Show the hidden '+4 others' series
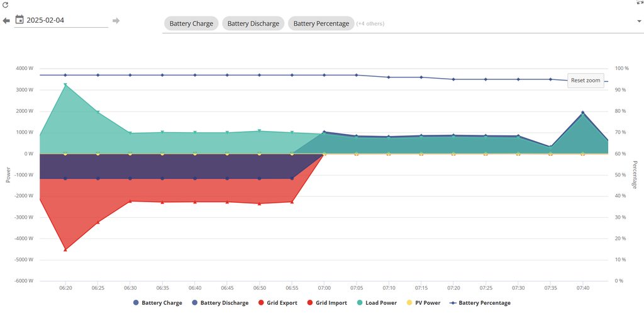The height and width of the screenshot is (313, 644). pyautogui.click(x=370, y=24)
